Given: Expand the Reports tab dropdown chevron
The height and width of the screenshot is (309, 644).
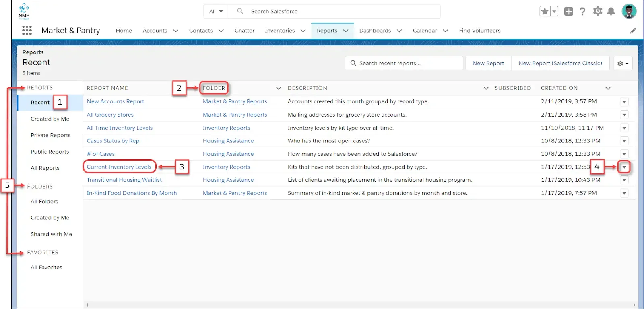Looking at the screenshot, I should pyautogui.click(x=346, y=31).
